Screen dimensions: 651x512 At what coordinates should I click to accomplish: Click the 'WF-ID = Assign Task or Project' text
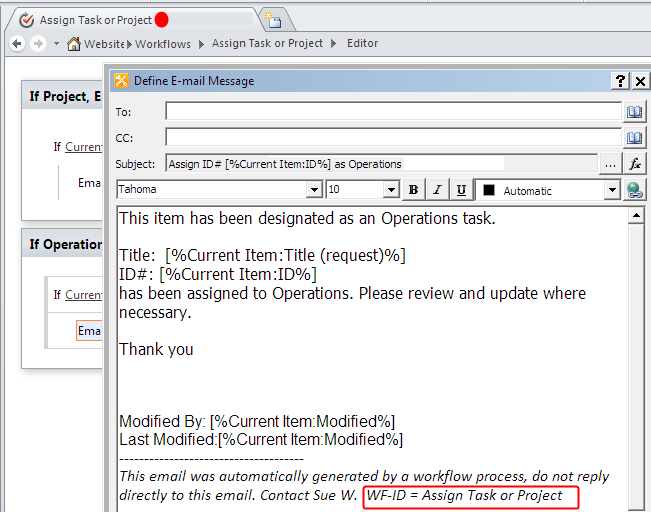(464, 495)
